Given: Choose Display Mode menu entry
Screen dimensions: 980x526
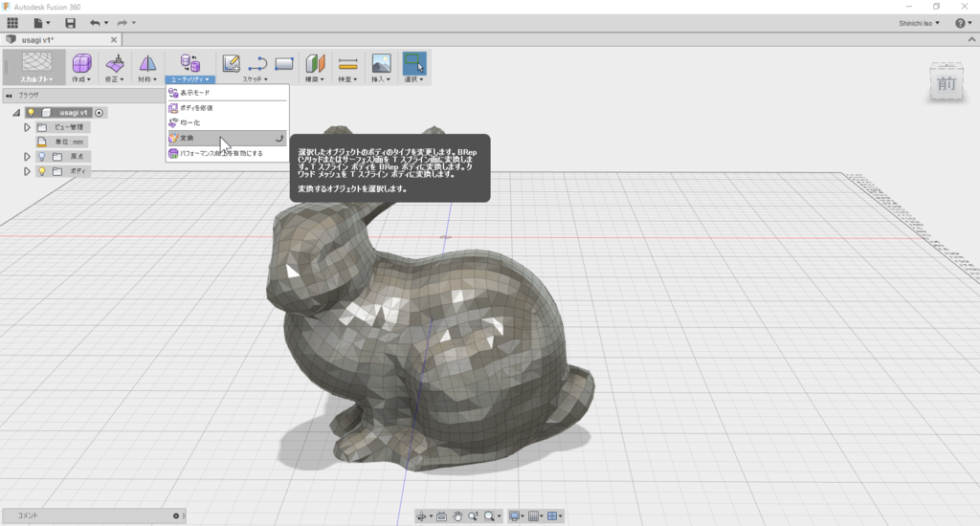Looking at the screenshot, I should [228, 93].
